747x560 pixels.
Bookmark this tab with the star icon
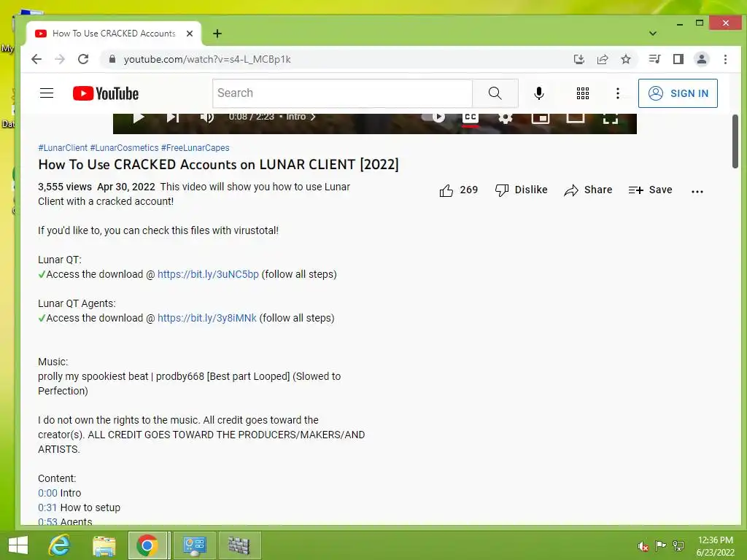pyautogui.click(x=626, y=59)
